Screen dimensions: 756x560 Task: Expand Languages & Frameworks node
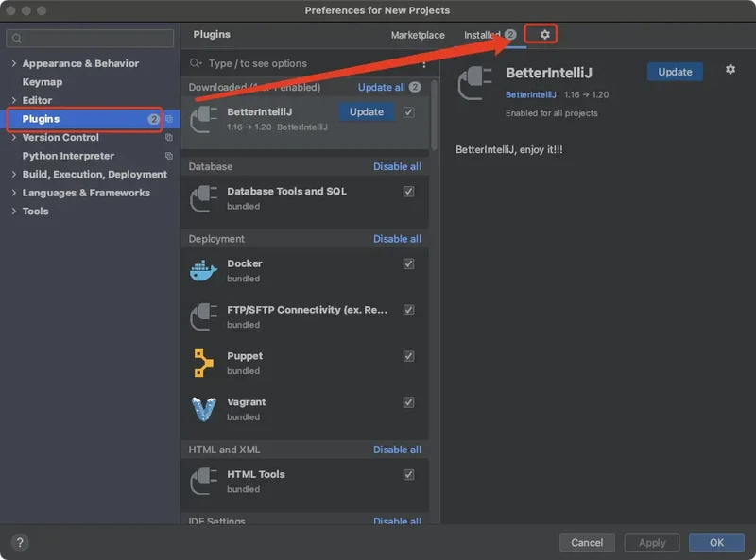pos(13,193)
